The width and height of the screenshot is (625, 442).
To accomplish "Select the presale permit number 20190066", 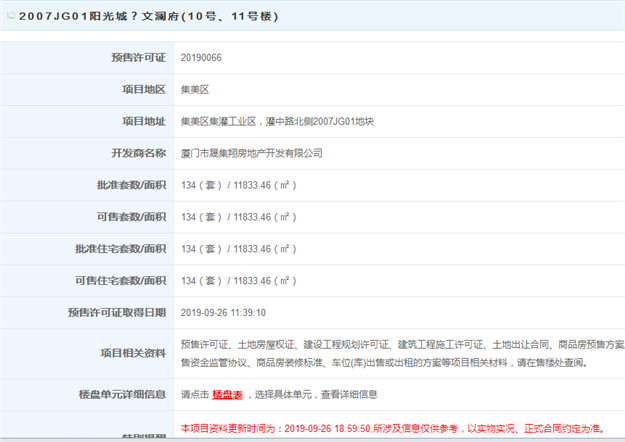I will 201,57.
